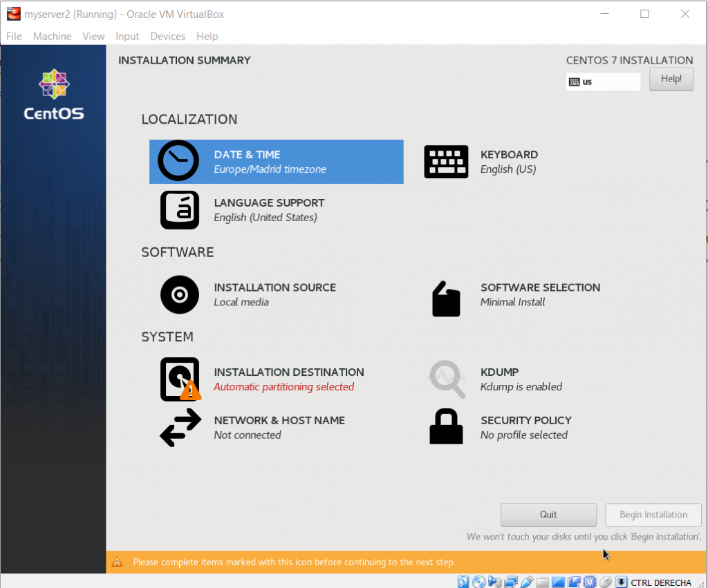Open Network & Host Name settings
708x588 pixels.
pos(252,427)
